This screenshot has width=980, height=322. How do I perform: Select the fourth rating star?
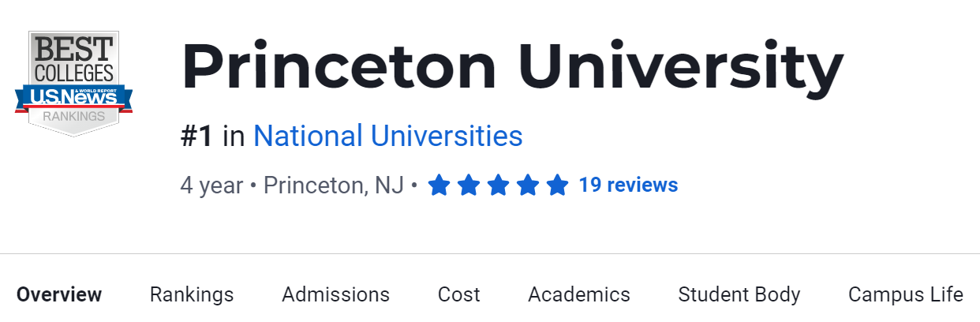(x=527, y=185)
